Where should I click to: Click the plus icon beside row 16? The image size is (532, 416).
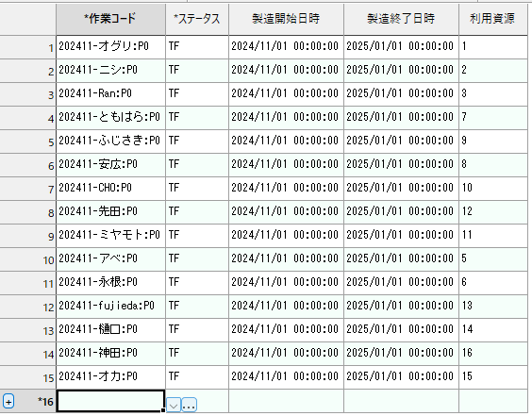pyautogui.click(x=8, y=402)
